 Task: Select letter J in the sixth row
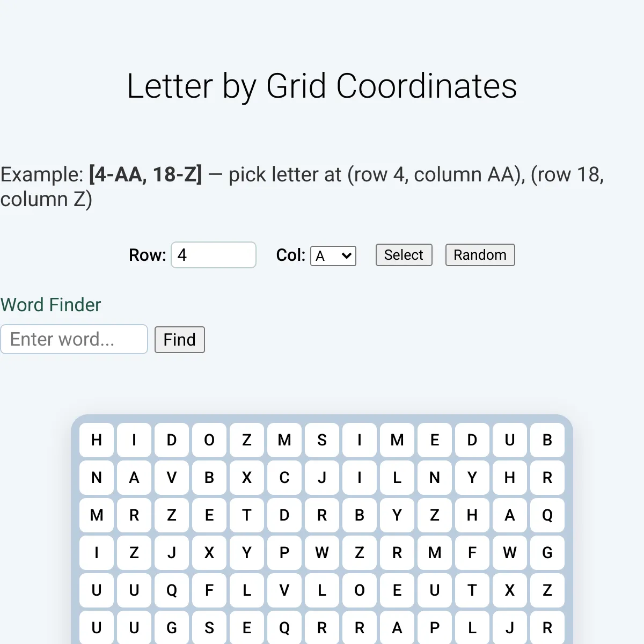point(510,627)
